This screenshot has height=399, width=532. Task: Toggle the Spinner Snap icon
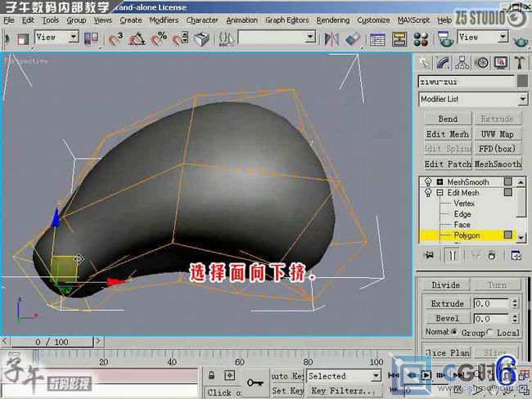[180, 39]
